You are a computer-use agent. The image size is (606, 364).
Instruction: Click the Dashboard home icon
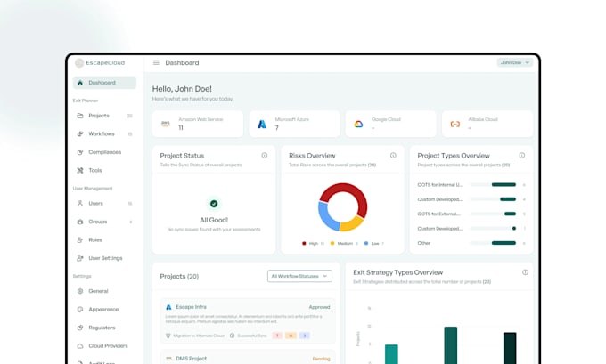click(x=80, y=83)
